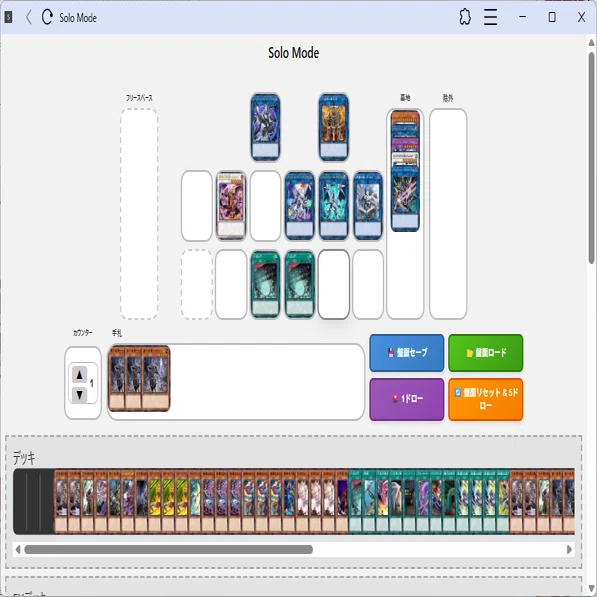597x597 pixels.
Task: Click the dashed フリースペース zone
Action: [x=139, y=214]
